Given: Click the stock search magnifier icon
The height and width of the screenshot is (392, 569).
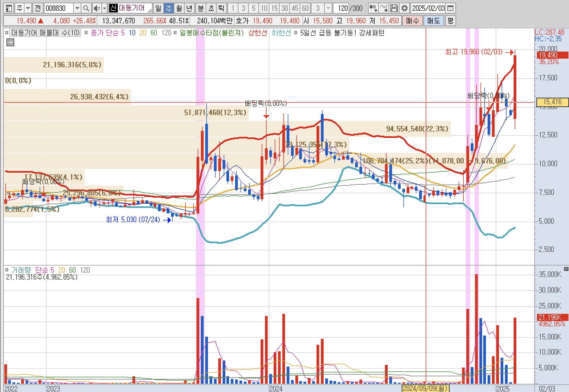Looking at the screenshot, I should 86,8.
